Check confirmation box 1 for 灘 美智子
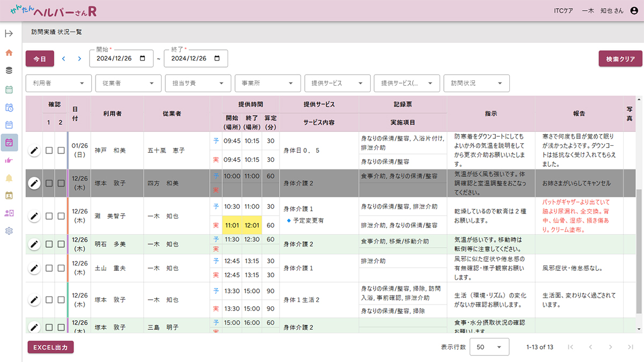Screen dimensions: 644x362 49,216
